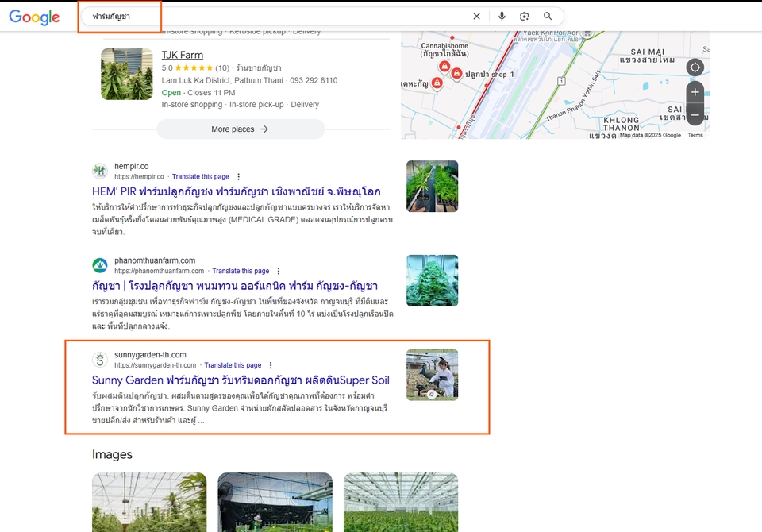Zoom out on the map
762x532 pixels.
pyautogui.click(x=695, y=115)
